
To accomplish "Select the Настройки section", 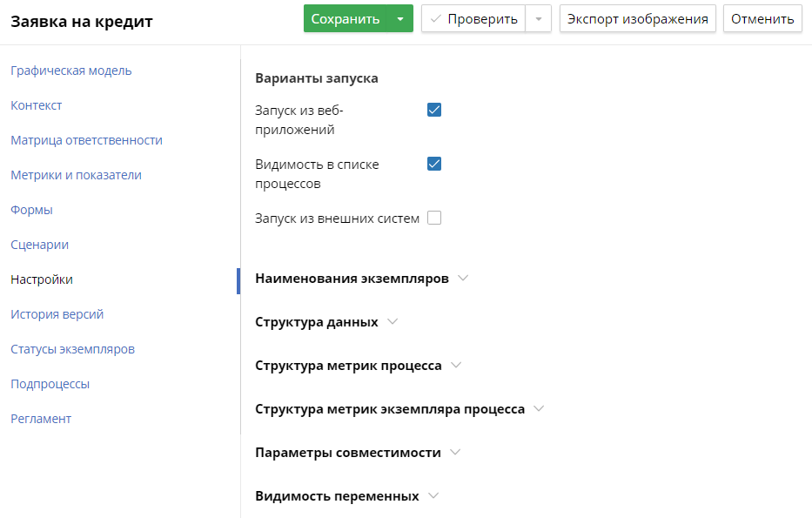I will (x=42, y=279).
